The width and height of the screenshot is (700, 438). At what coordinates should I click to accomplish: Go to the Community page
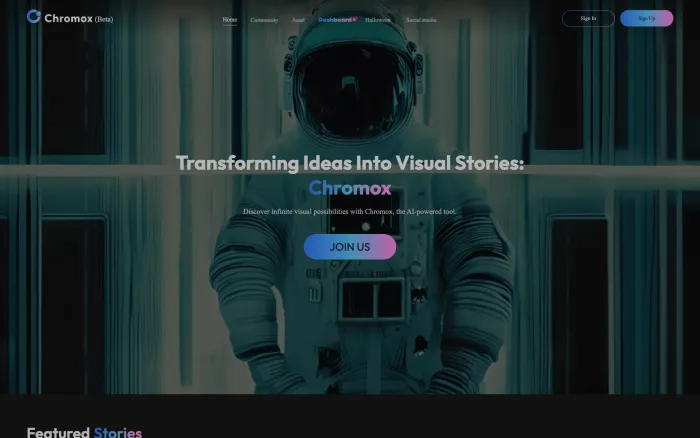point(264,20)
